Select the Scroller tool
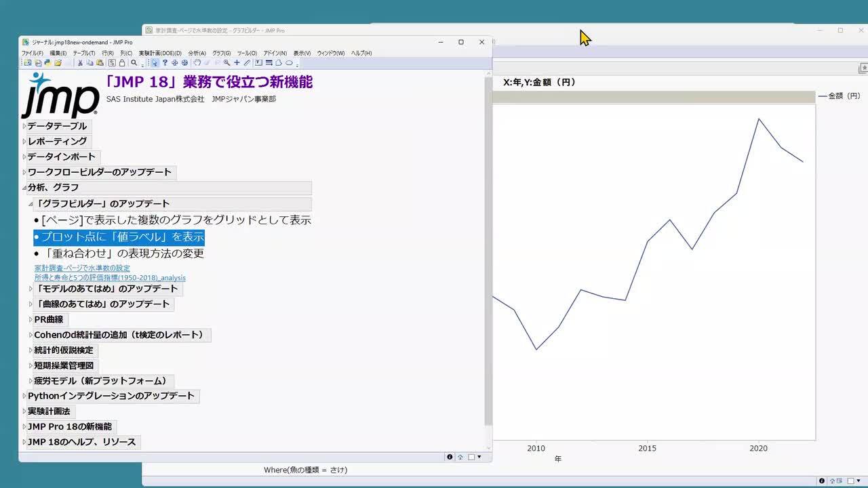This screenshot has width=868, height=488. (x=184, y=62)
